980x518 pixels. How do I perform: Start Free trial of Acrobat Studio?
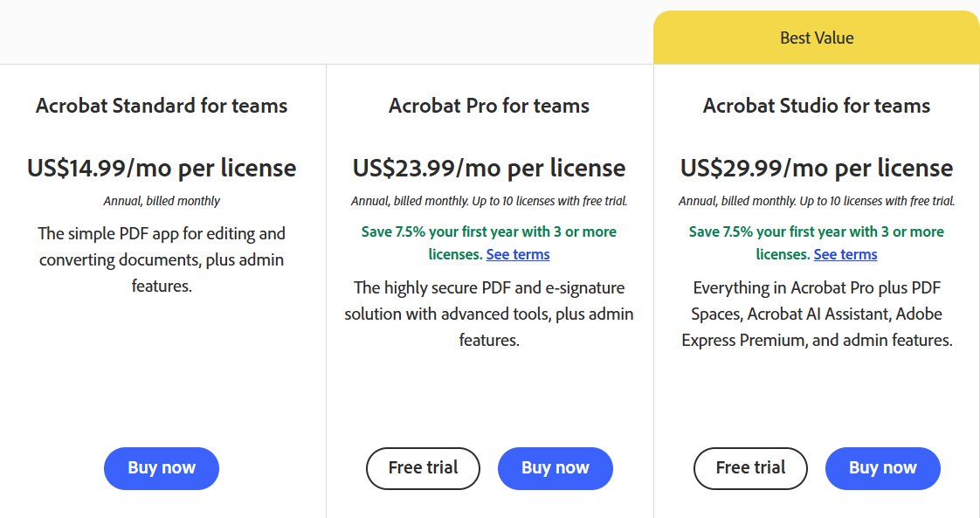(x=750, y=468)
